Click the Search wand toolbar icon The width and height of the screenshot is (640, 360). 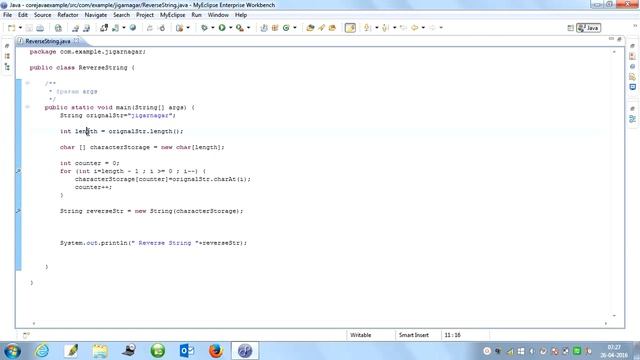pos(321,28)
